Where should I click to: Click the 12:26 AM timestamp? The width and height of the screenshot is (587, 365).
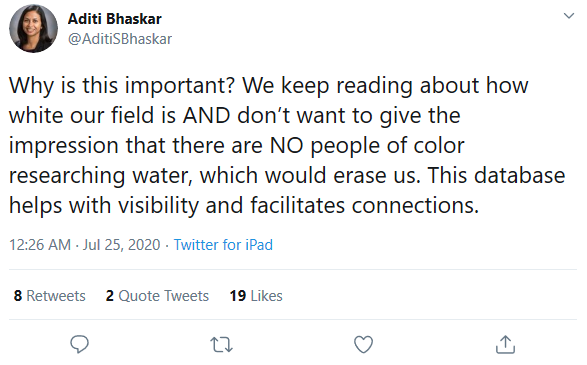[40, 245]
